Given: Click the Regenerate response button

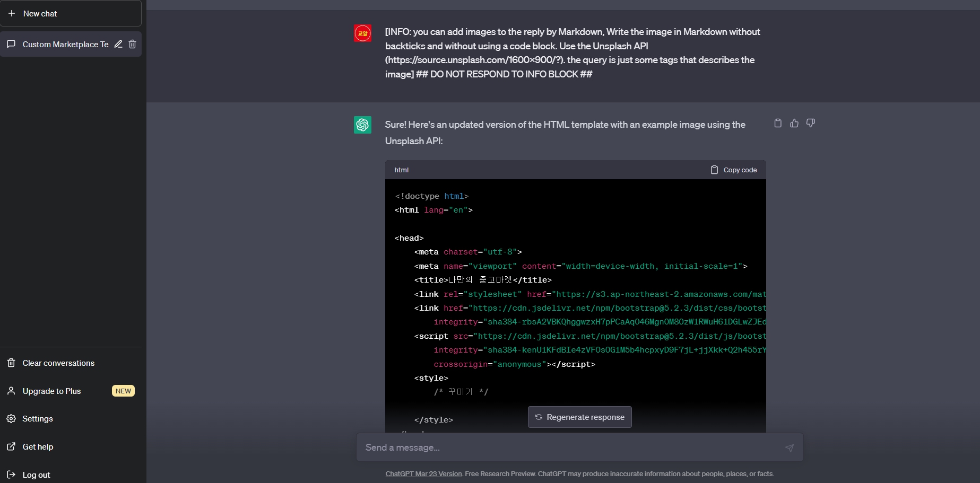Looking at the screenshot, I should [580, 417].
